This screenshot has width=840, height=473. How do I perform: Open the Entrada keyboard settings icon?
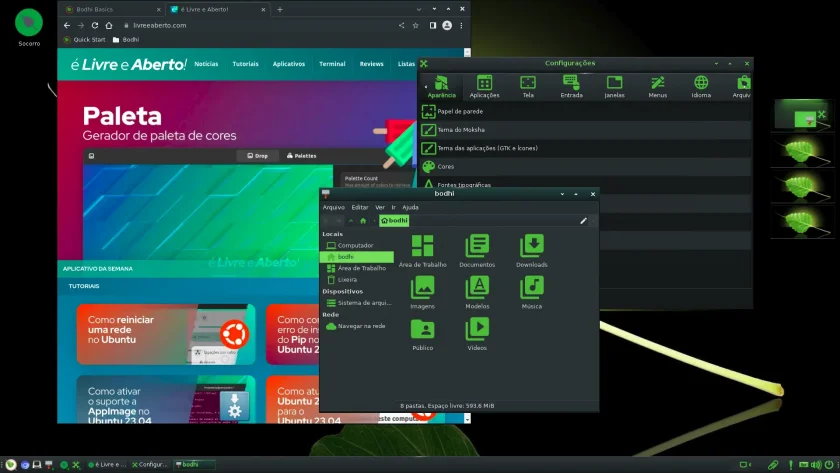(x=571, y=86)
